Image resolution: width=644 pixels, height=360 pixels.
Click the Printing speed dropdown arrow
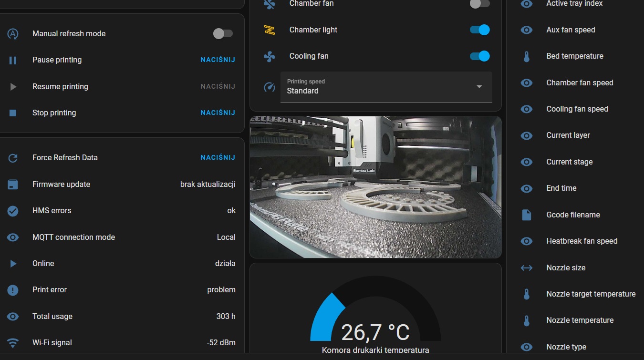pyautogui.click(x=479, y=87)
